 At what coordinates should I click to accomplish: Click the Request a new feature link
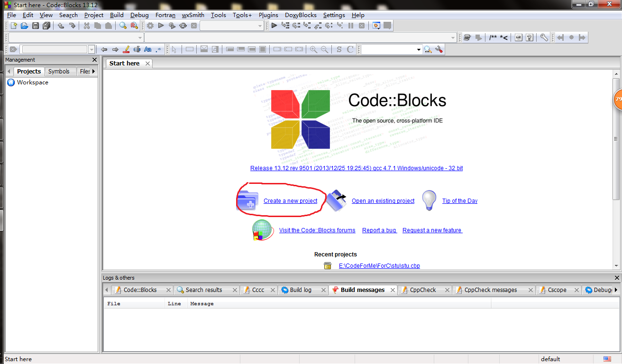(432, 230)
